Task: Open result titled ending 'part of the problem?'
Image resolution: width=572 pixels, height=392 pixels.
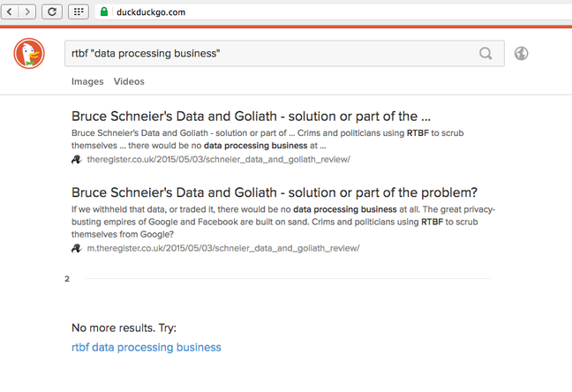Action: pos(275,192)
